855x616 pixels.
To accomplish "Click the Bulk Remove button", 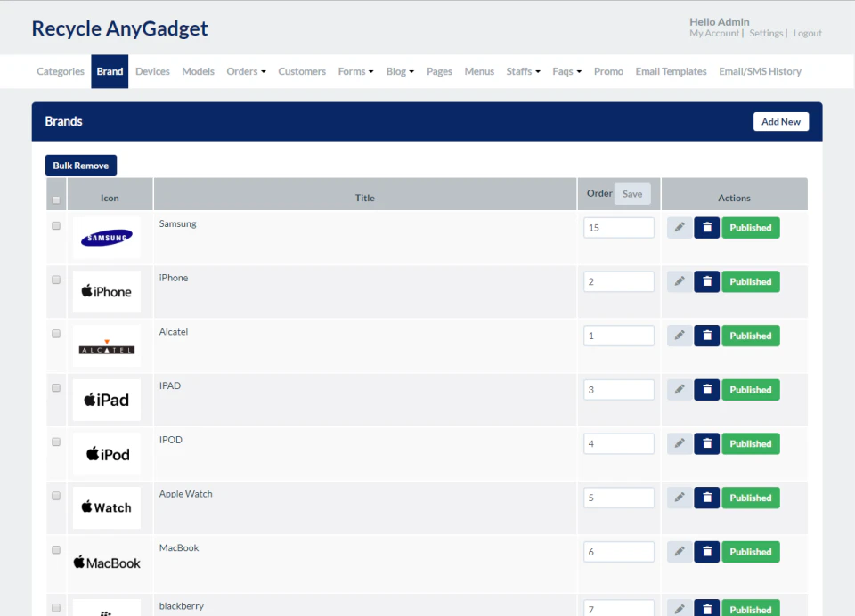I will (x=81, y=166).
